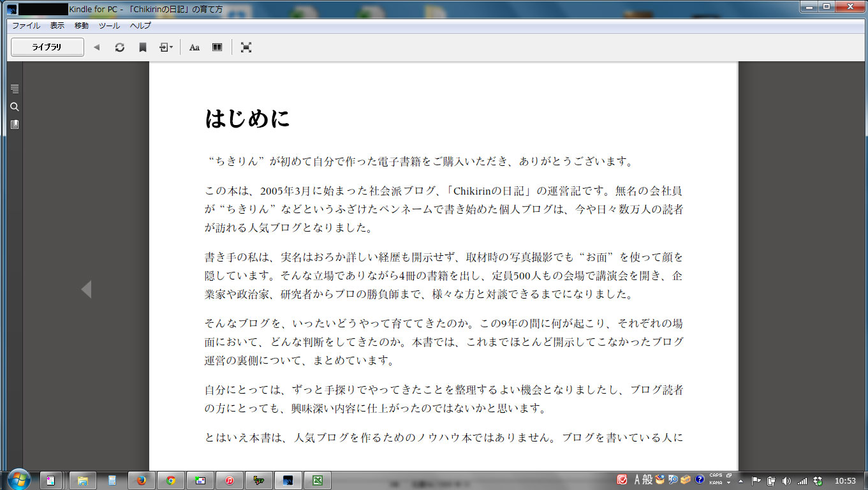Open the mail client taskbar icon
This screenshot has height=490, width=868.
(x=200, y=480)
